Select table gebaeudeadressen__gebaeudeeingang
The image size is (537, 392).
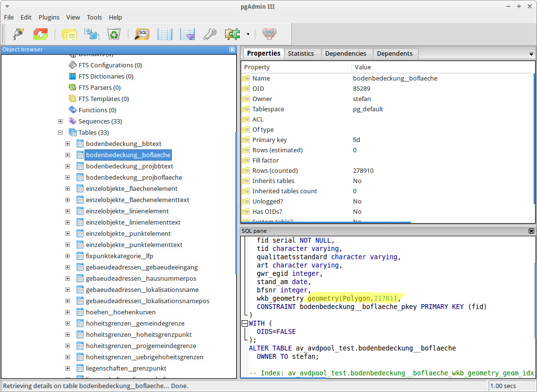coord(142,268)
